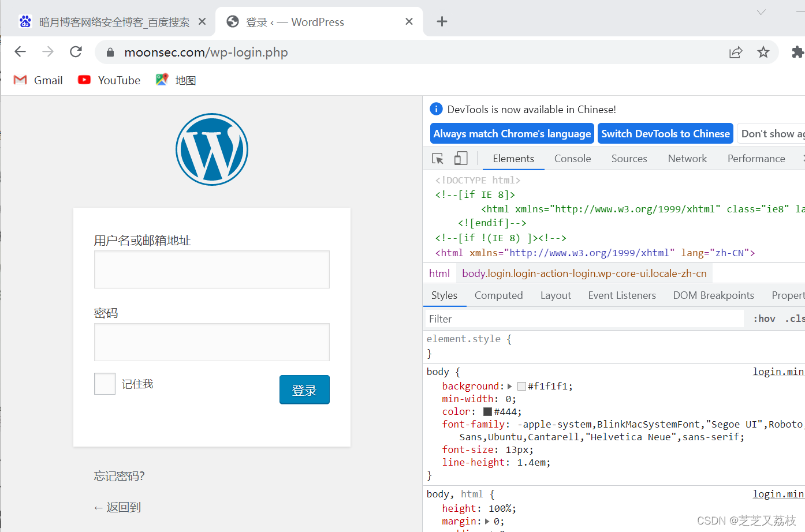
Task: Click the DevTools info notice icon
Action: coord(436,109)
